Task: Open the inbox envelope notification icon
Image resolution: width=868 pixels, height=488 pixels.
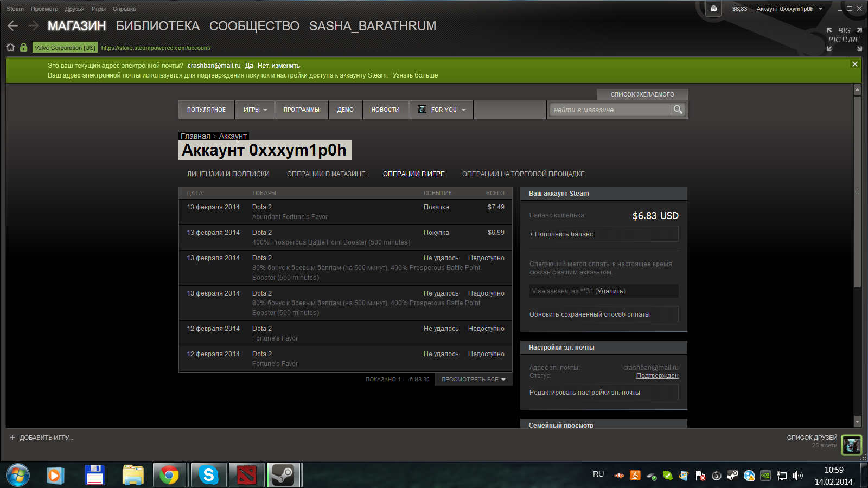Action: [x=713, y=8]
